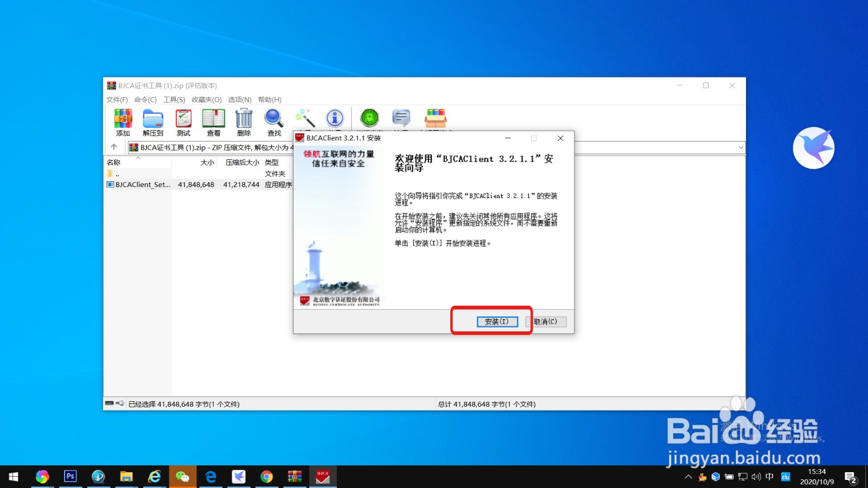Click the input method 中 indicator
The image size is (868, 488).
769,477
